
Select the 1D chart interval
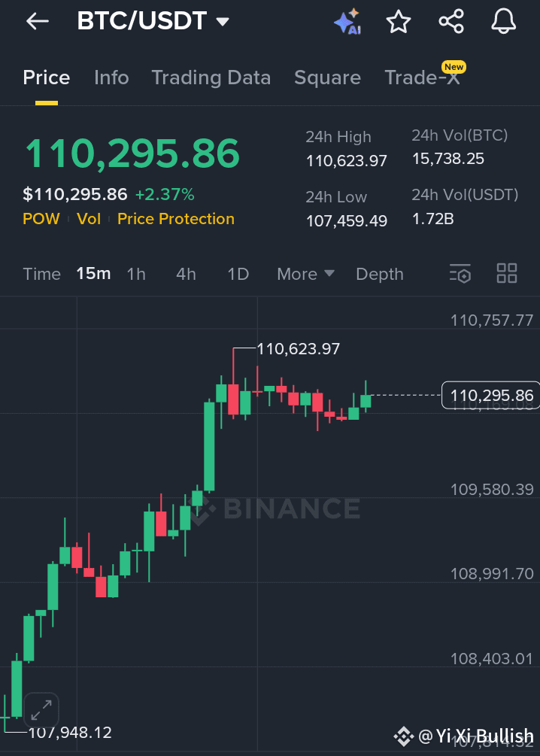(238, 274)
